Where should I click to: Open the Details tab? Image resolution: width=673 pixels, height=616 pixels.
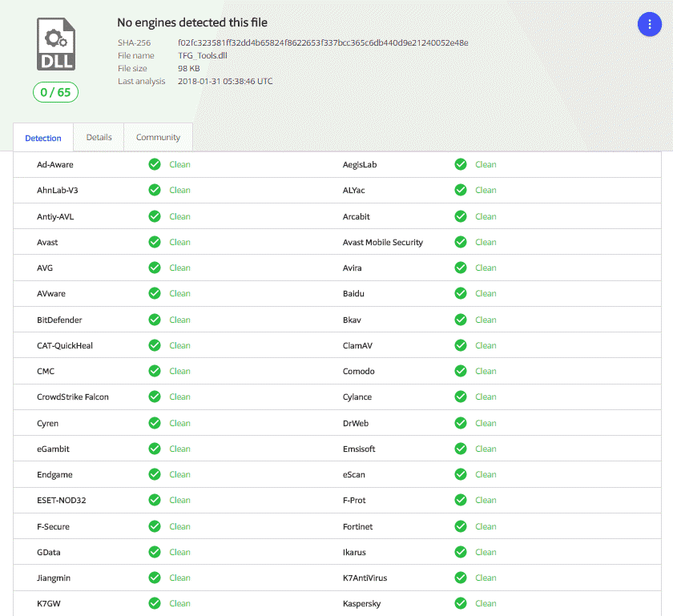pyautogui.click(x=99, y=137)
